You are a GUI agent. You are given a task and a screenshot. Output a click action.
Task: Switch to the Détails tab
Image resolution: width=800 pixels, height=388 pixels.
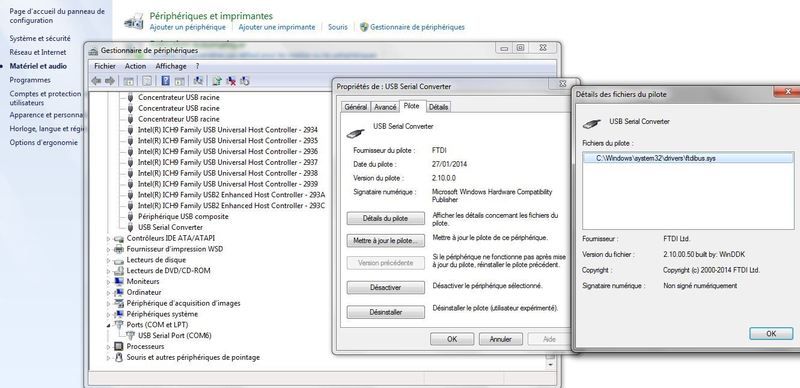tap(438, 107)
